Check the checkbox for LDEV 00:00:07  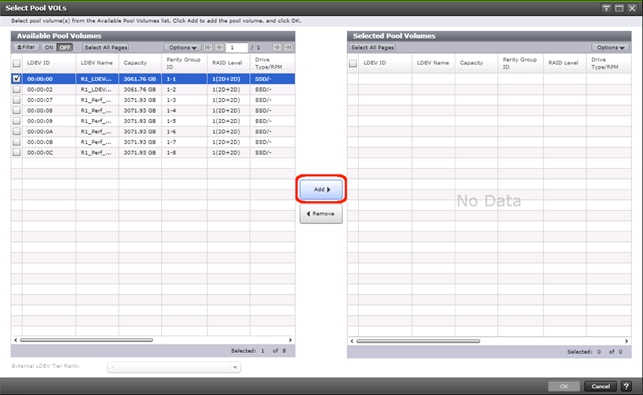pyautogui.click(x=16, y=100)
